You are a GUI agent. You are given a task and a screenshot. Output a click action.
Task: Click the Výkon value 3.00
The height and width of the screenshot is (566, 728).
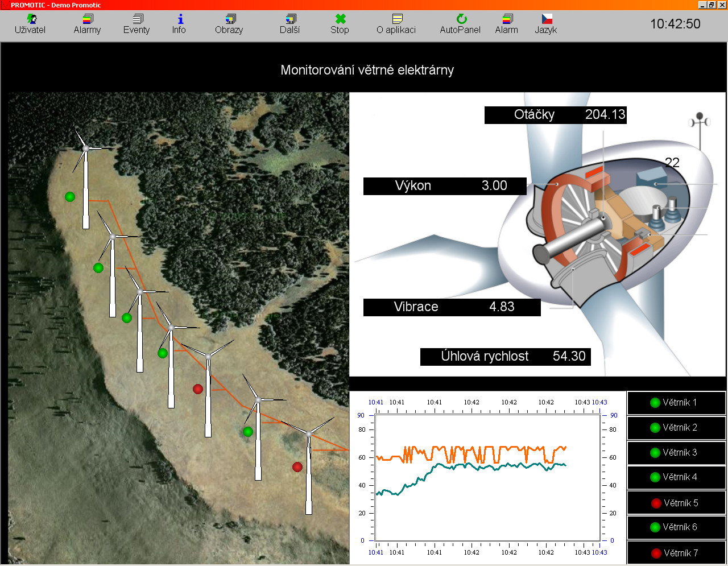(494, 185)
